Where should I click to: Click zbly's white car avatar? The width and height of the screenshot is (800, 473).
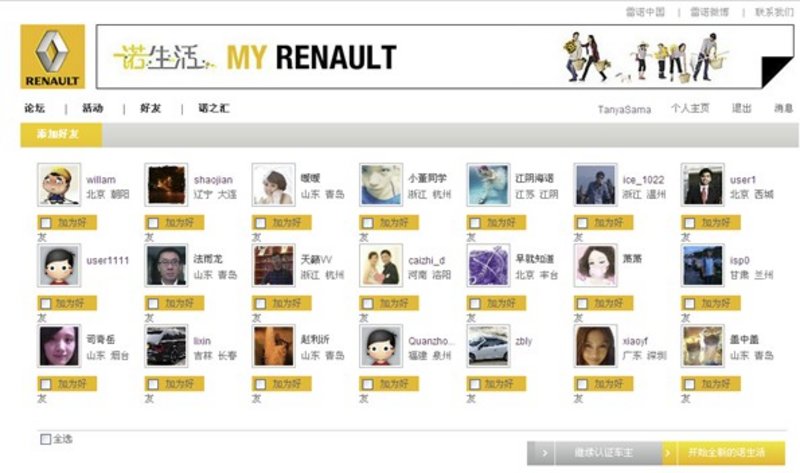488,346
